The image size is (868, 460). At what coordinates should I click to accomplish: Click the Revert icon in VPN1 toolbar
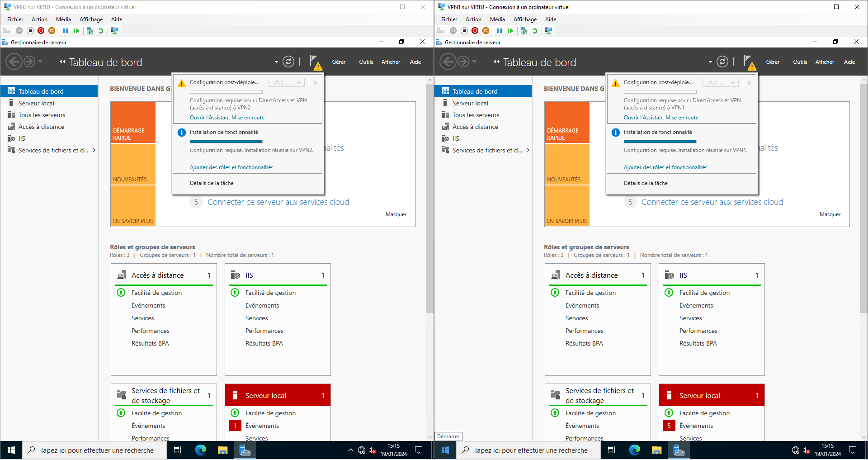[x=535, y=31]
